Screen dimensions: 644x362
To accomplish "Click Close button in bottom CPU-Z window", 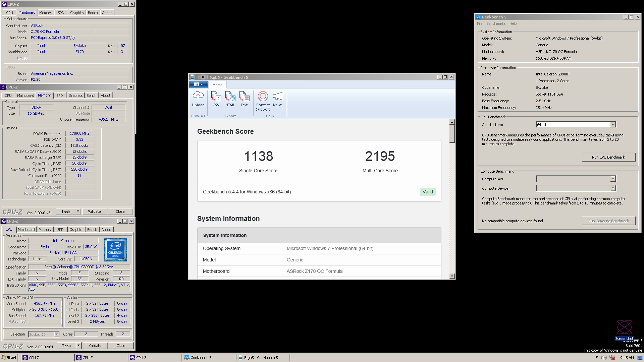I will [x=121, y=346].
